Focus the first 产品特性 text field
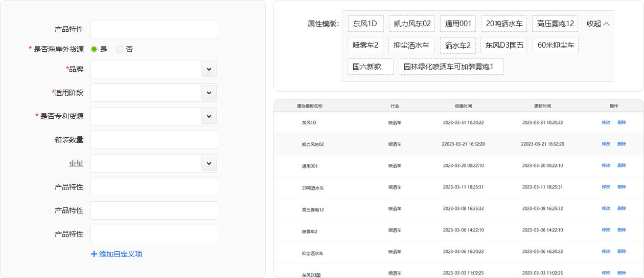 tap(154, 29)
